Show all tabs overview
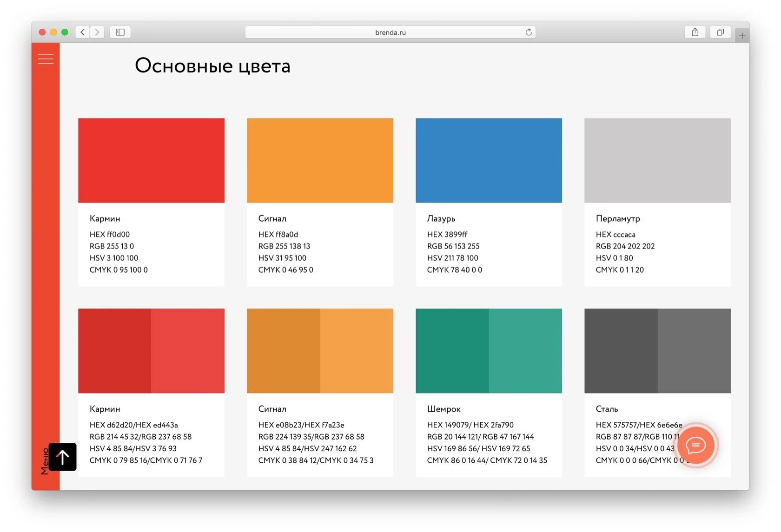The height and width of the screenshot is (532, 781). (x=720, y=32)
